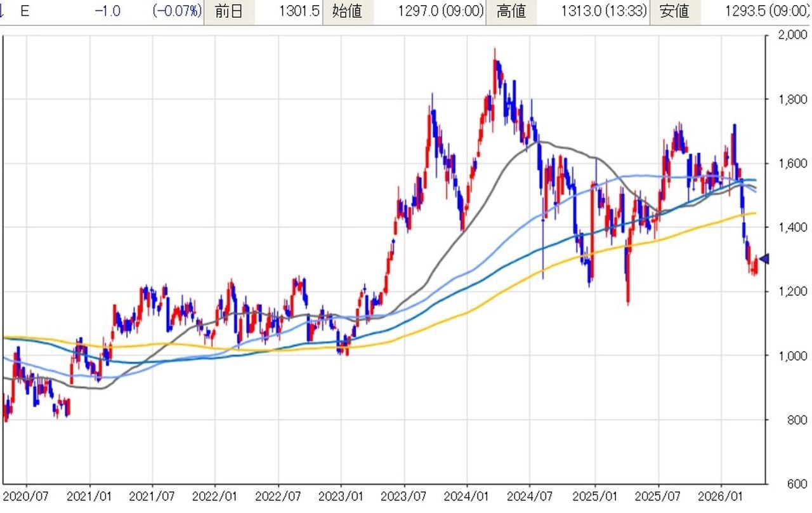Click the high price 1313.0 (13:33)
Image resolution: width=812 pixels, height=513 pixels.
604,11
